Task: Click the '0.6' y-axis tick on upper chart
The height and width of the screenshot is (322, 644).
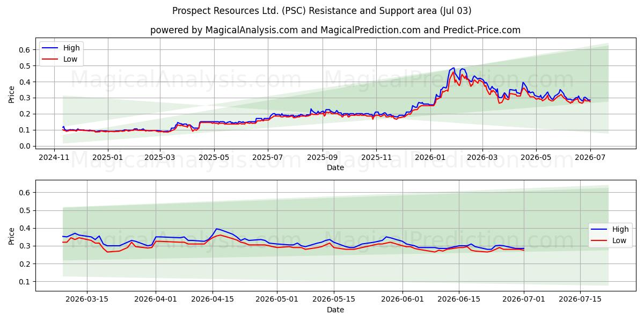Action: tap(25, 50)
